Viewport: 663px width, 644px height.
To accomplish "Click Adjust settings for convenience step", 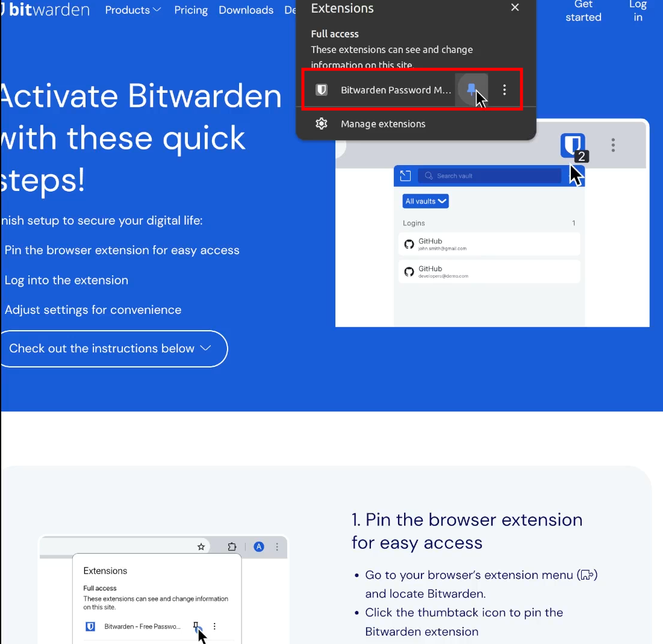I will coord(93,310).
